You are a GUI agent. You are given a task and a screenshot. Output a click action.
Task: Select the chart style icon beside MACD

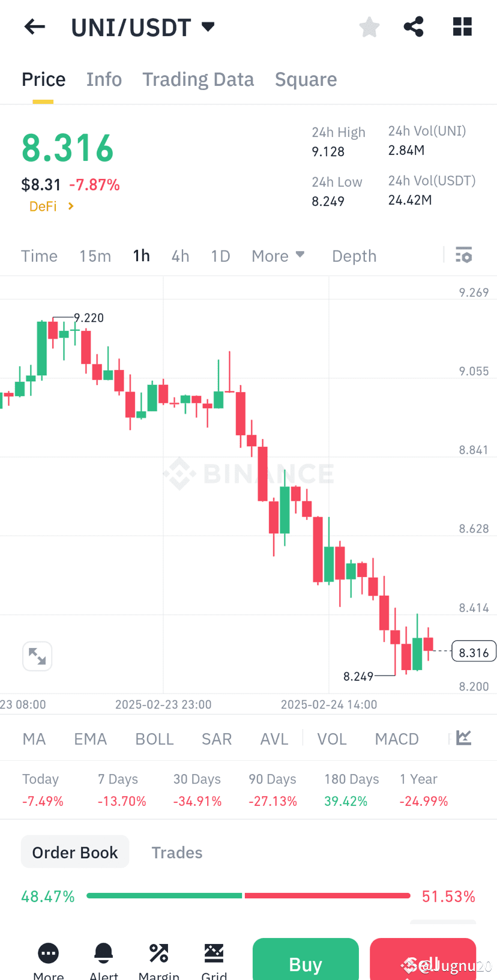462,738
